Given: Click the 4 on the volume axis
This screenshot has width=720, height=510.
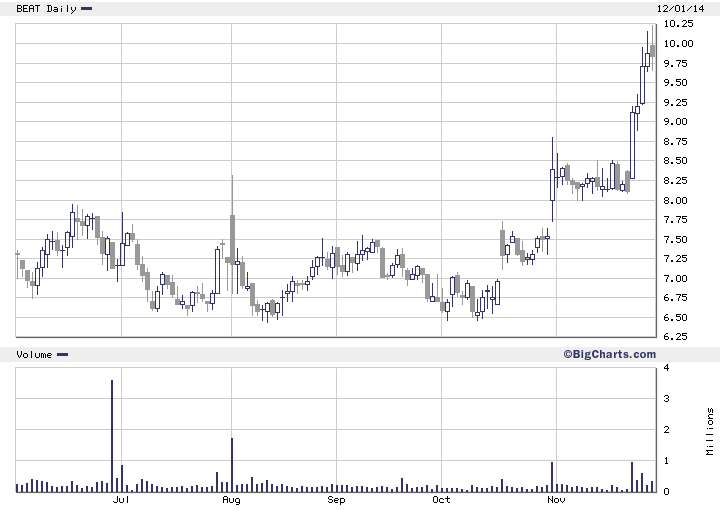Looking at the screenshot, I should (x=666, y=367).
